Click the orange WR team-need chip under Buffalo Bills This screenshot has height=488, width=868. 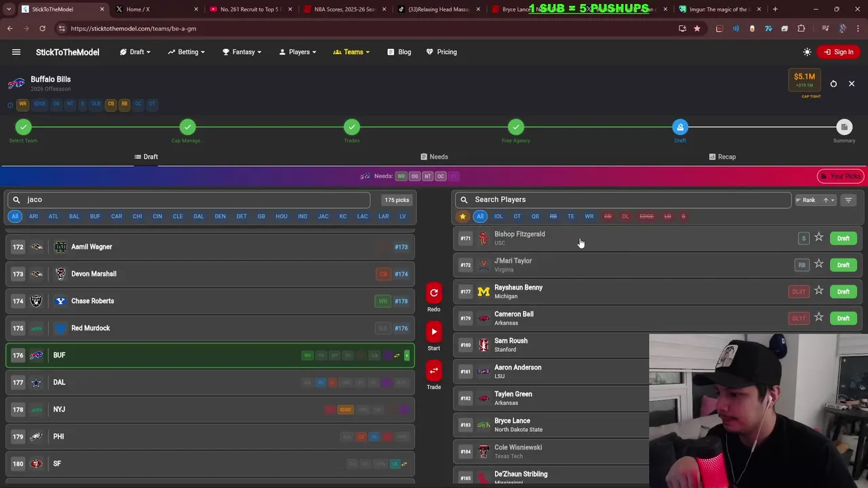coord(22,104)
